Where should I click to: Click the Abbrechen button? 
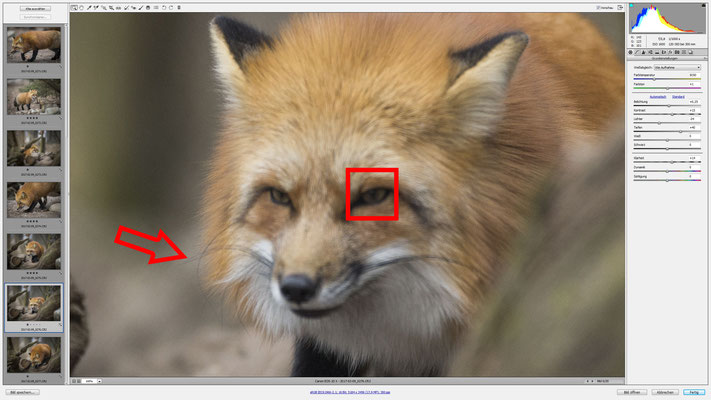tap(665, 392)
